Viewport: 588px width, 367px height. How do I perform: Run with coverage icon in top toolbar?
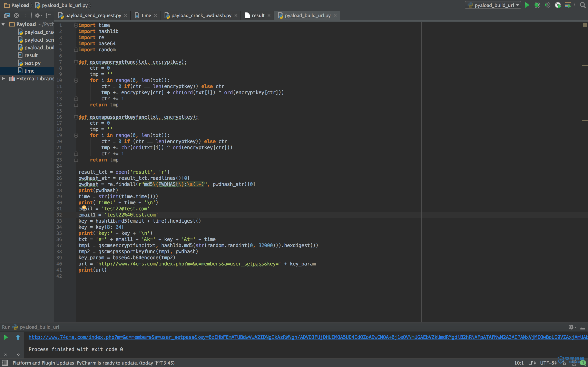click(547, 5)
